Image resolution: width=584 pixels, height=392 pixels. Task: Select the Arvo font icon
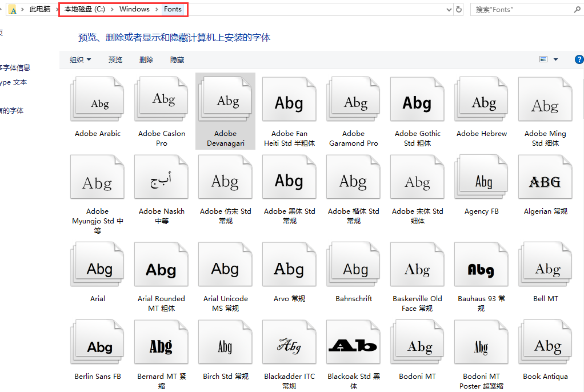pyautogui.click(x=289, y=264)
